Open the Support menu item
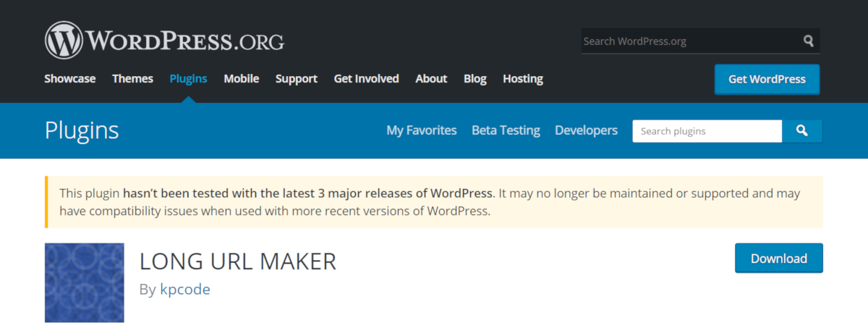868x326 pixels. pos(296,79)
